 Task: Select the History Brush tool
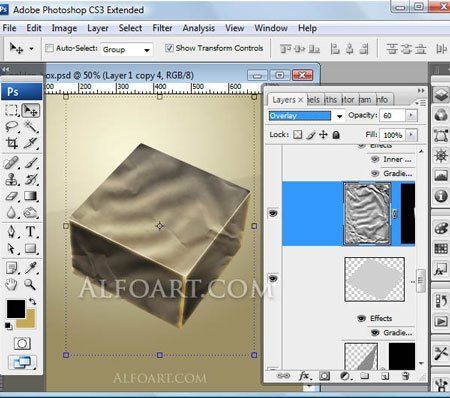point(30,179)
